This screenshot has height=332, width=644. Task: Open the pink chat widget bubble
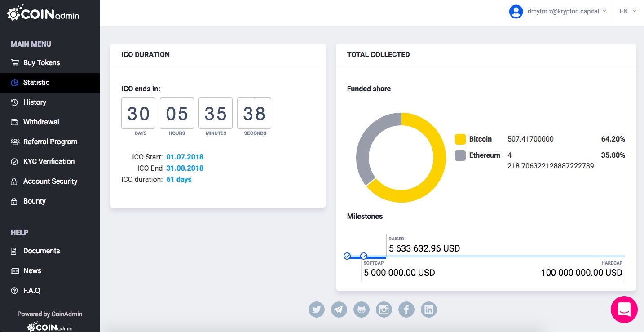click(x=624, y=310)
